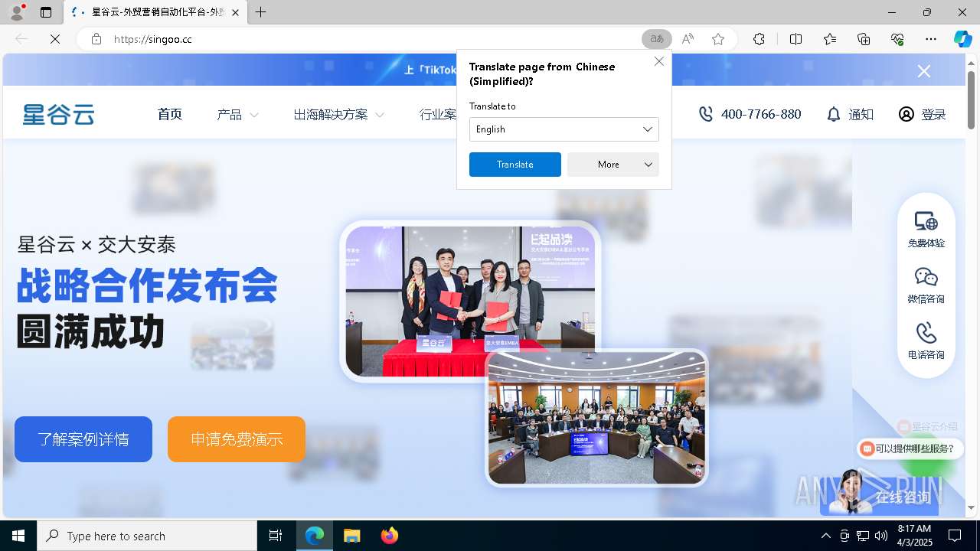Click the Translate button
980x551 pixels.
click(x=515, y=165)
